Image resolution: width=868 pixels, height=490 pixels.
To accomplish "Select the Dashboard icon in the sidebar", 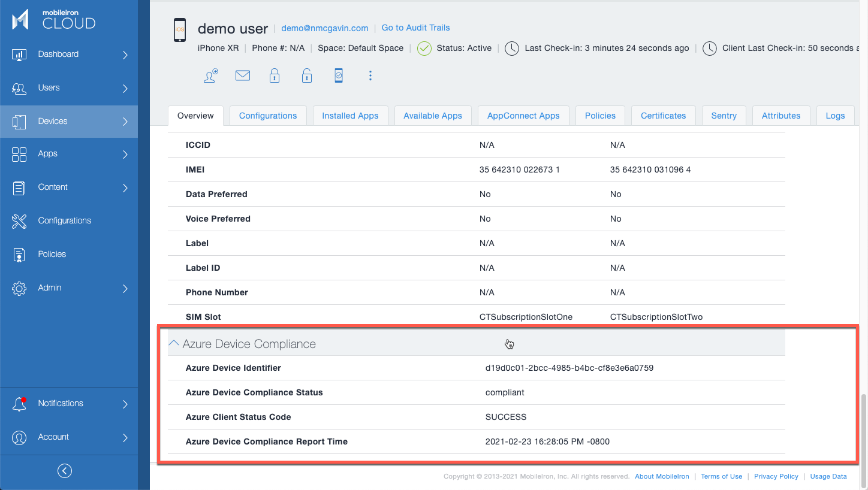I will click(x=19, y=54).
